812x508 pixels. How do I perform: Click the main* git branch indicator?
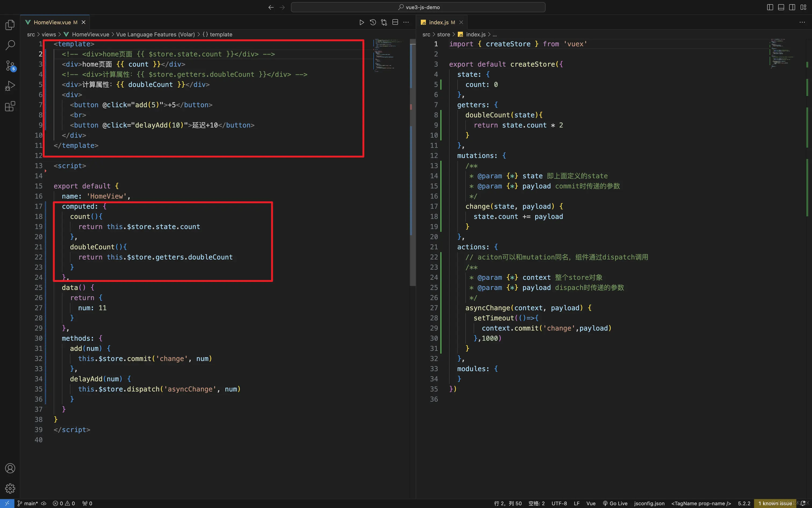28,503
